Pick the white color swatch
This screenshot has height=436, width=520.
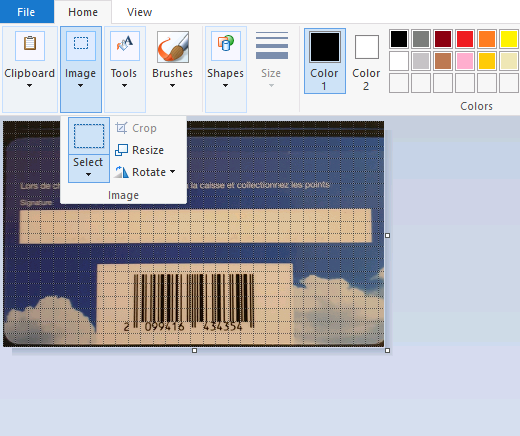click(x=399, y=61)
